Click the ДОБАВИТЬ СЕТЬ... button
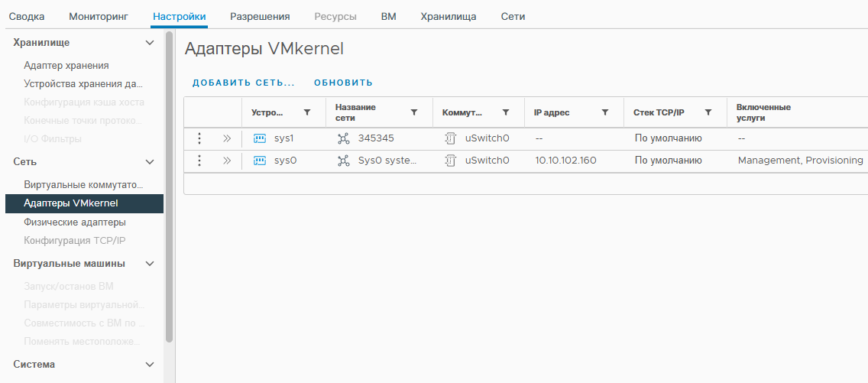 (244, 83)
